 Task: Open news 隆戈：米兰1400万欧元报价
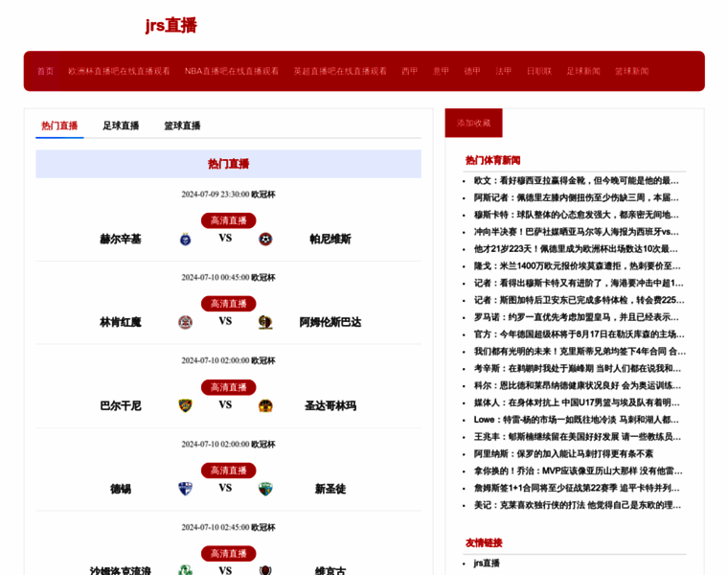pyautogui.click(x=577, y=266)
